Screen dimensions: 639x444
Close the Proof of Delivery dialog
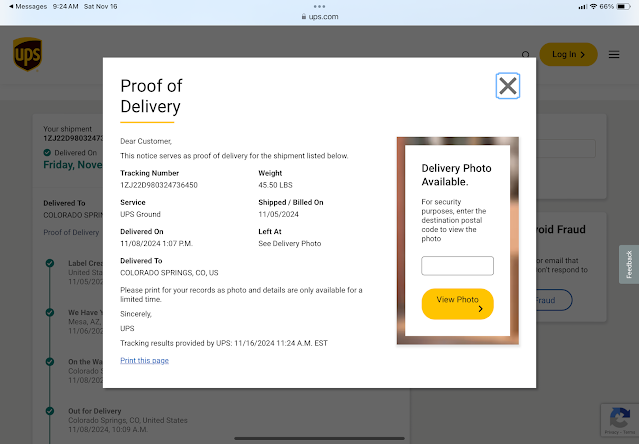(x=507, y=86)
